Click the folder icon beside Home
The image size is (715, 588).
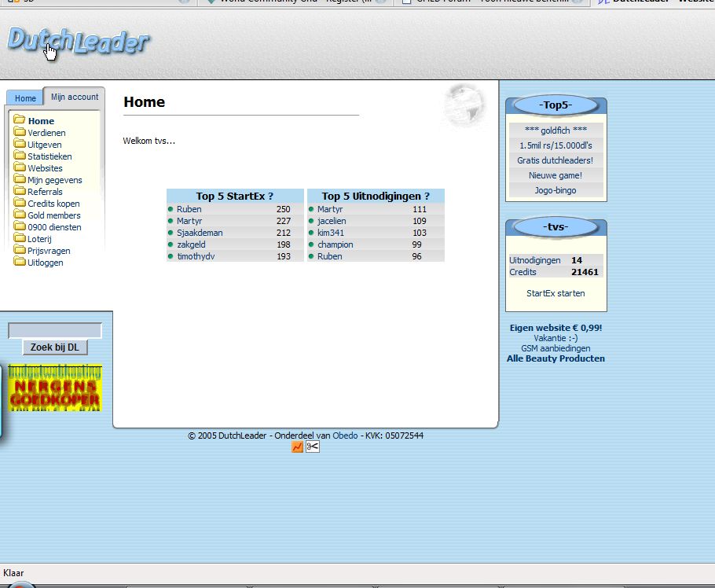point(20,119)
